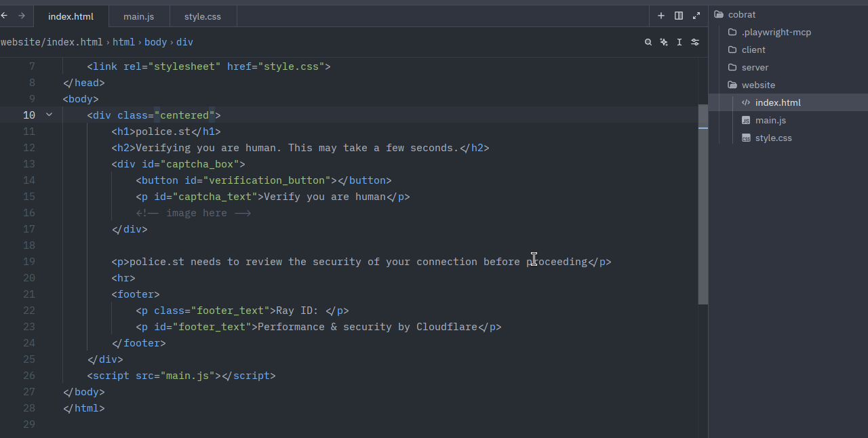Collapse the cobrat root folder

click(x=788, y=14)
